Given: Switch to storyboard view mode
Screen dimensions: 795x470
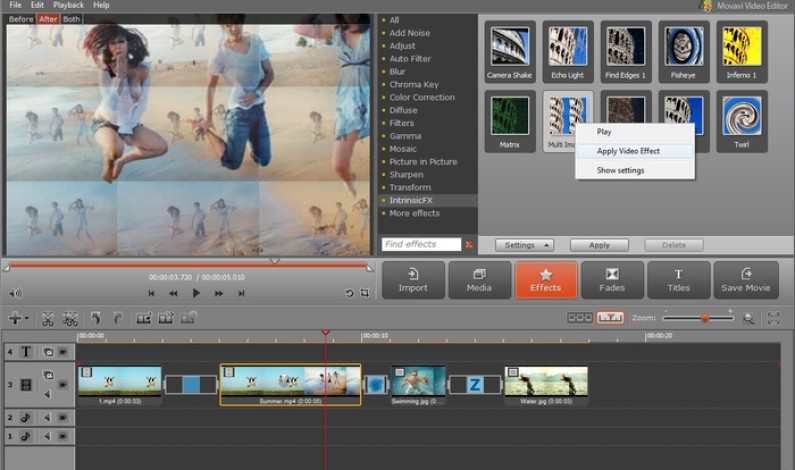Looking at the screenshot, I should [x=579, y=318].
